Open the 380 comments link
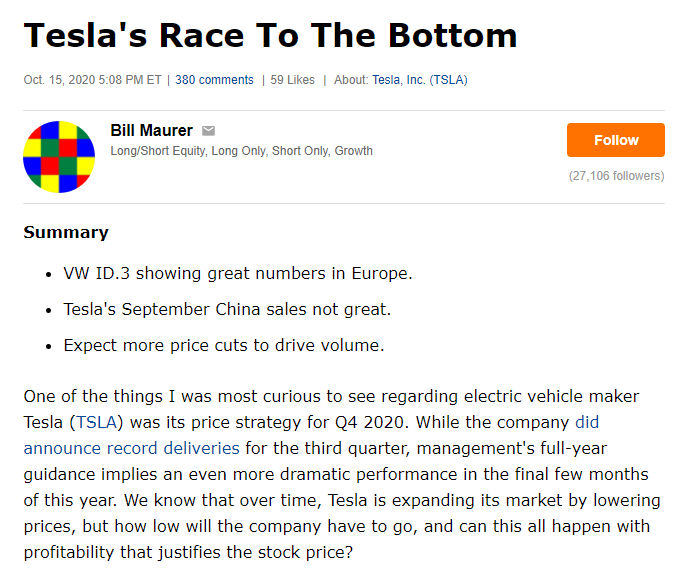675x568 pixels. tap(214, 80)
